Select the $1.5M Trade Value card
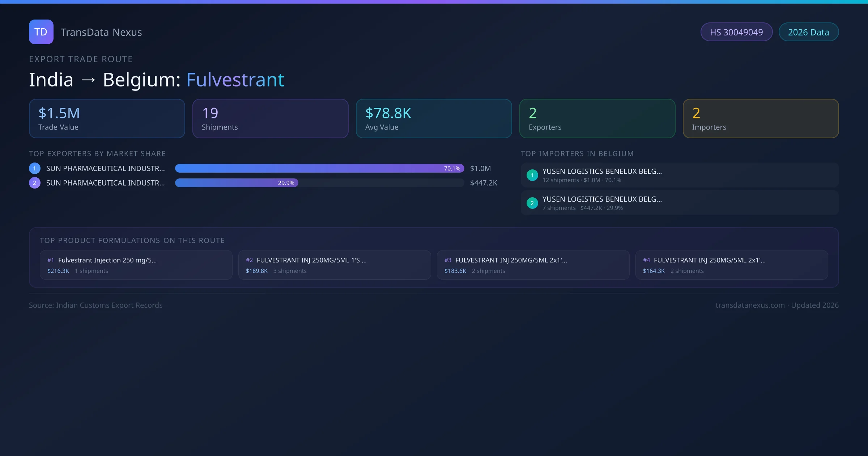This screenshot has width=868, height=456. tap(107, 119)
